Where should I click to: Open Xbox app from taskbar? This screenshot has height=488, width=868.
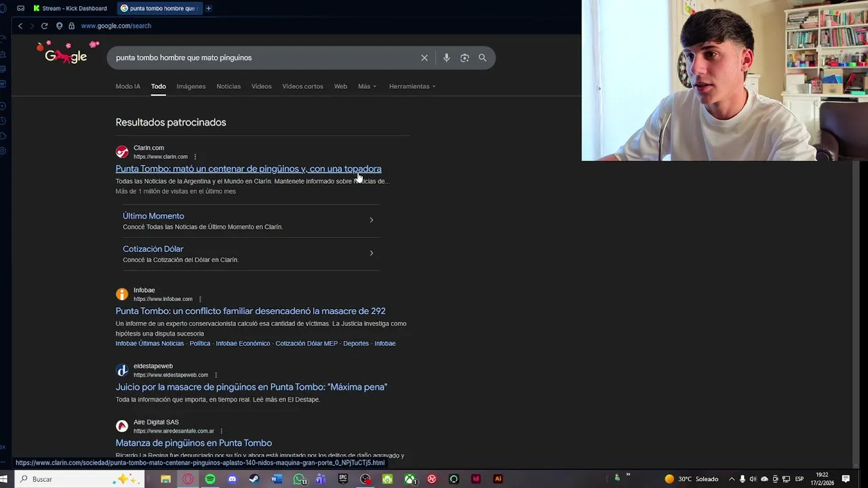410,479
